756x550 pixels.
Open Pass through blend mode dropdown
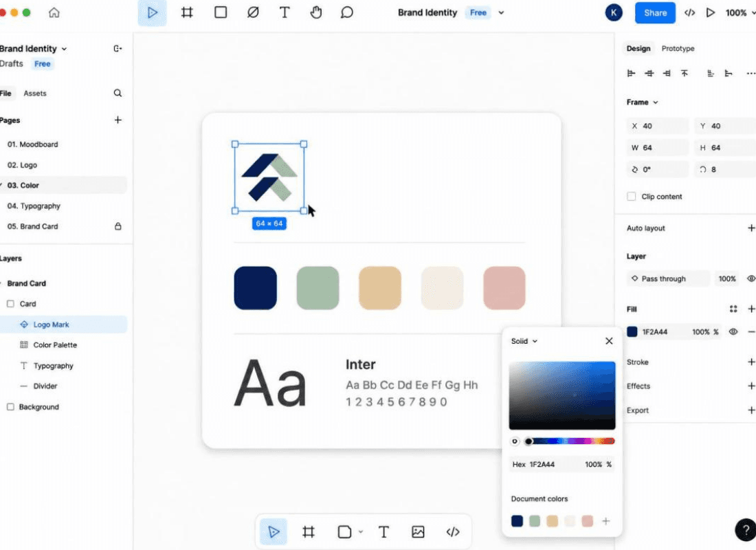668,278
